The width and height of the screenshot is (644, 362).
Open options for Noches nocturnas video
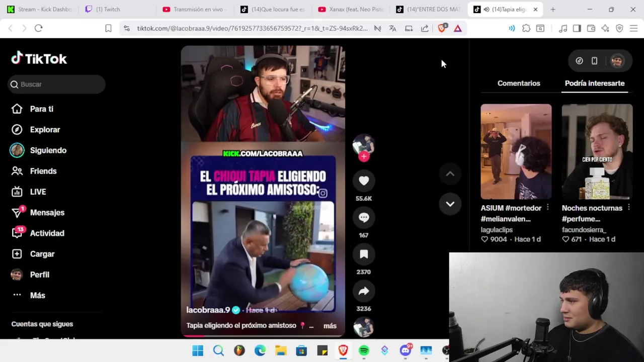(628, 207)
